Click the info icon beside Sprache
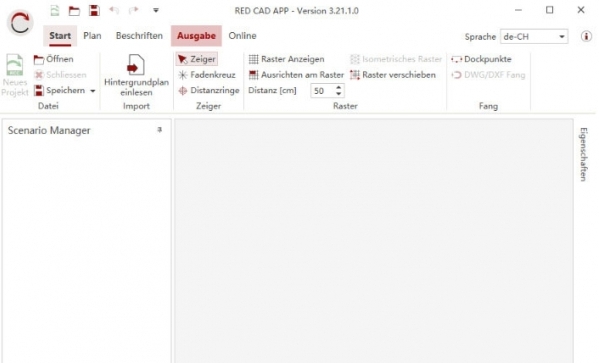Viewport: 599px width, 363px height. click(586, 36)
